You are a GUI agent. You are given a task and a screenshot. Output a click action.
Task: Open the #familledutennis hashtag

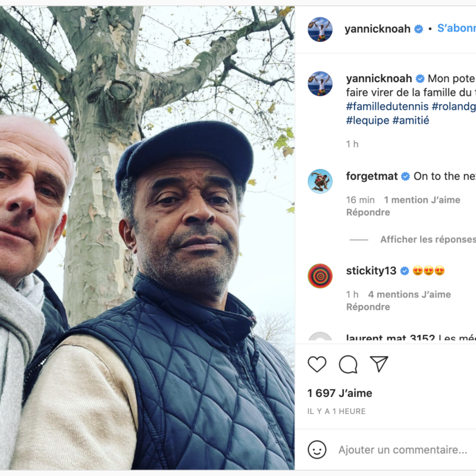point(387,107)
